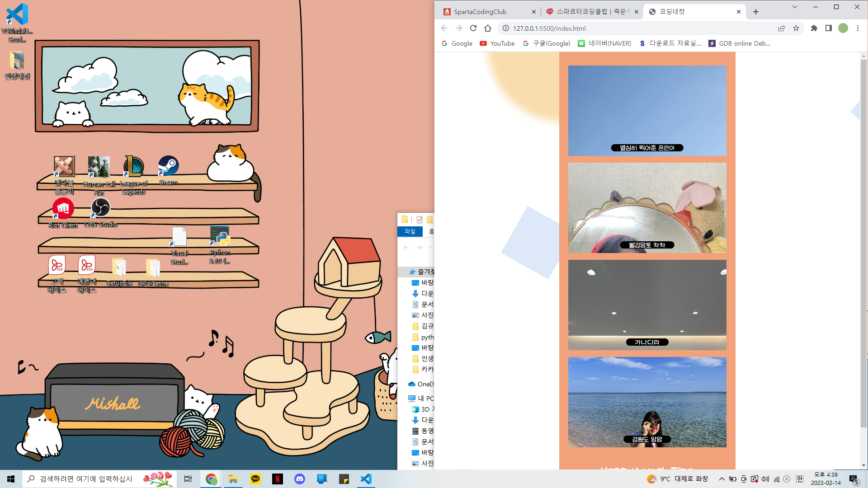Image resolution: width=868 pixels, height=488 pixels.
Task: Select the Visual Studio desktop shortcut
Action: 179,246
